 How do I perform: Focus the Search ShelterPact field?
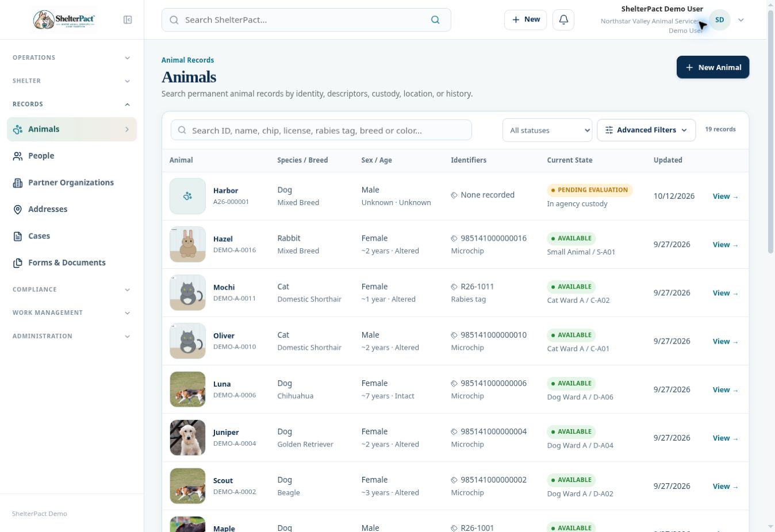point(306,20)
